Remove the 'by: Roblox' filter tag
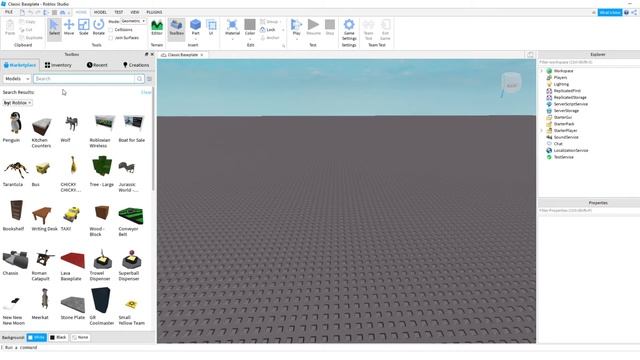 (30, 103)
